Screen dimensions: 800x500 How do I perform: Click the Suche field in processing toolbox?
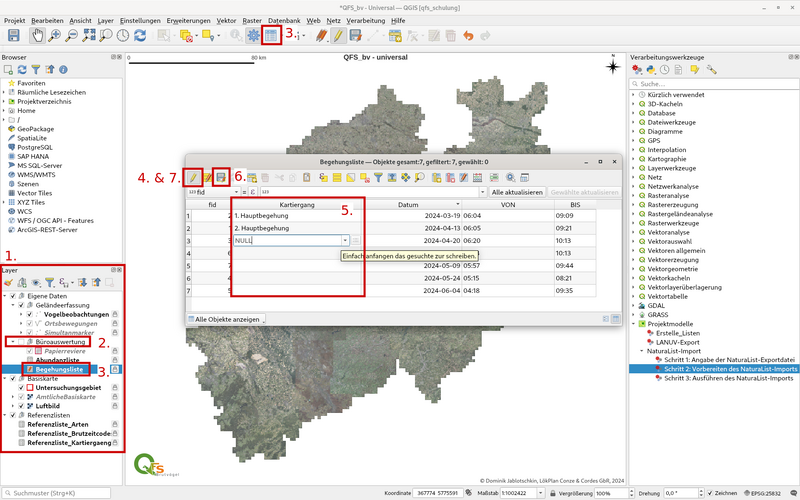714,84
